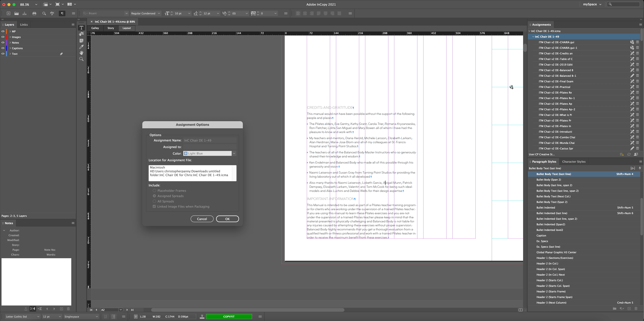The height and width of the screenshot is (321, 644).
Task: Cancel the Assignment Options dialog
Action: [202, 219]
